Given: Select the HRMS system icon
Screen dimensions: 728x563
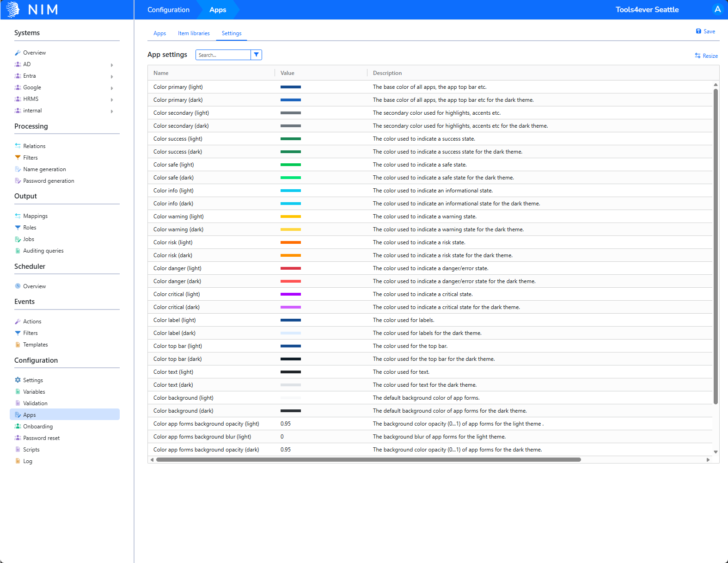Looking at the screenshot, I should (18, 99).
